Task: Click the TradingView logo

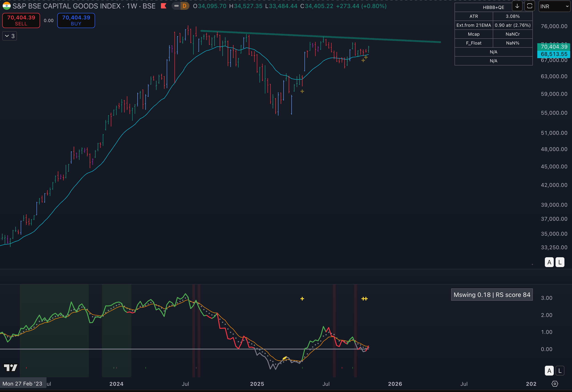Action: (x=11, y=368)
